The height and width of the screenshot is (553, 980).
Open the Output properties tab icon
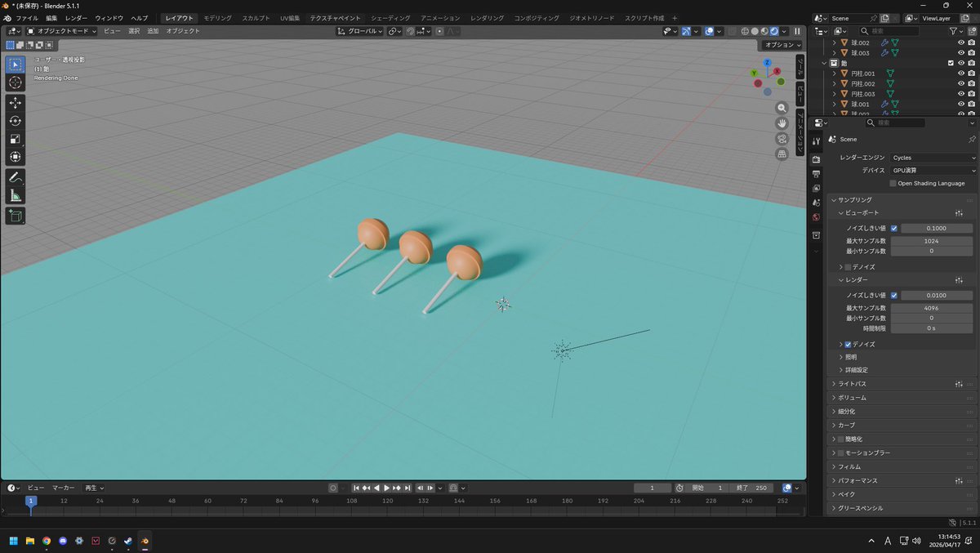(x=816, y=173)
